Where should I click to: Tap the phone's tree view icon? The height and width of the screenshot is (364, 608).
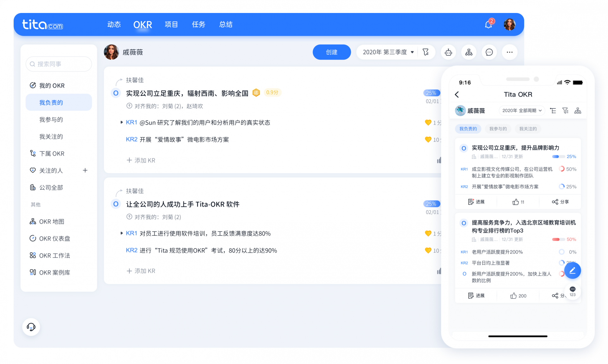(x=553, y=111)
